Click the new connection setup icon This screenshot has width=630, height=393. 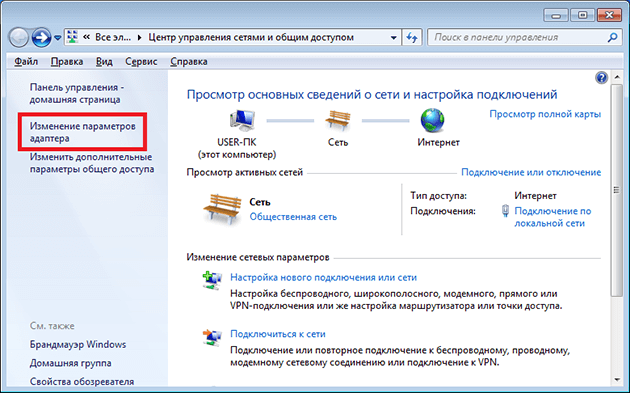coord(212,280)
